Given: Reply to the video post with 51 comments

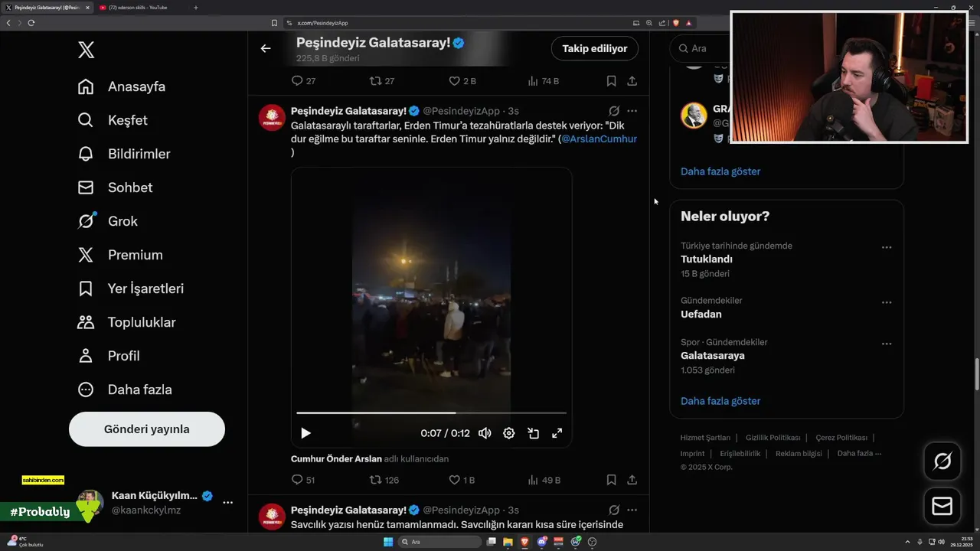Looking at the screenshot, I should [304, 481].
